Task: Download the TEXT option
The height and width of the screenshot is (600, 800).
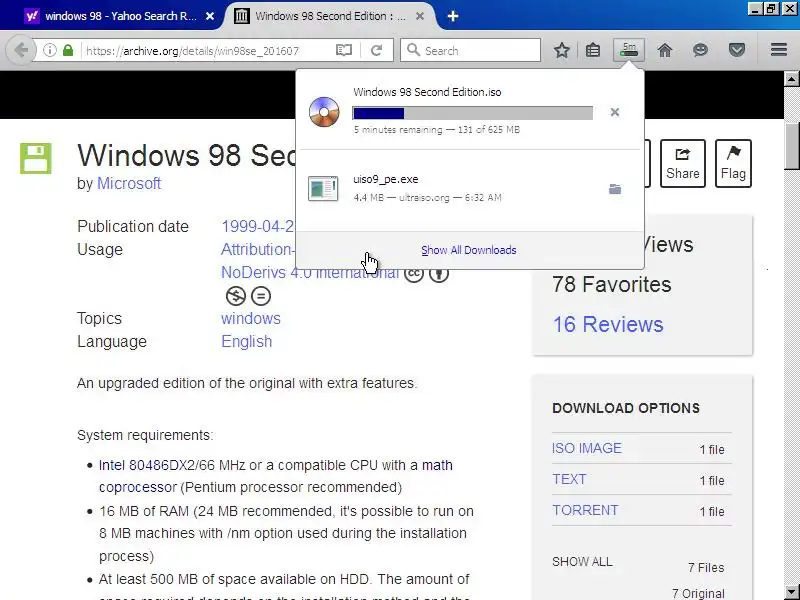Action: coord(569,479)
